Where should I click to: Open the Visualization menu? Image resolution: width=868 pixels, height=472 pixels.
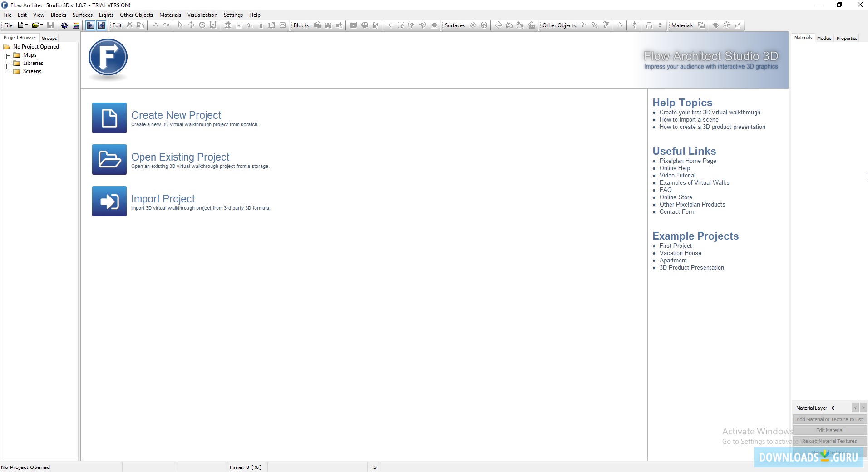202,15
